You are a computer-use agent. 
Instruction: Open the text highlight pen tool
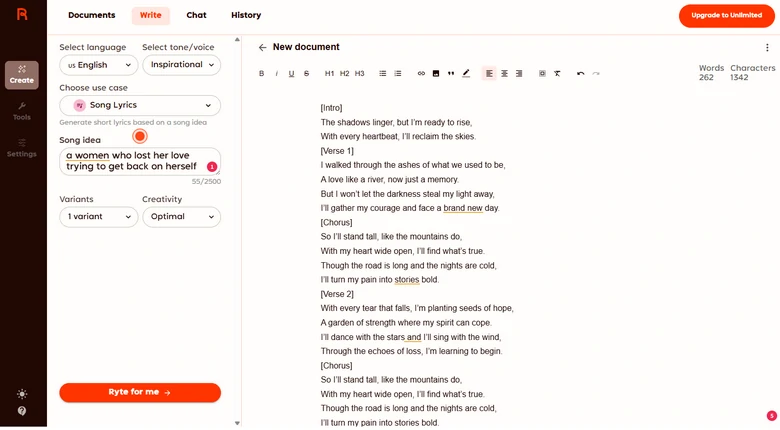click(x=466, y=74)
